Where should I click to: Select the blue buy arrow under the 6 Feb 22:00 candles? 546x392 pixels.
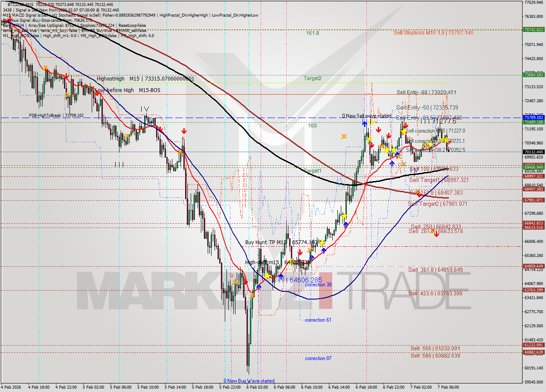[x=392, y=163]
